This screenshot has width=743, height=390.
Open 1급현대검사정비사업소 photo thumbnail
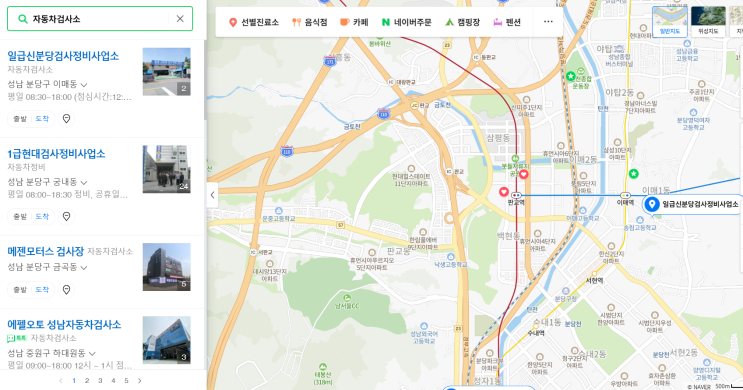[167, 169]
